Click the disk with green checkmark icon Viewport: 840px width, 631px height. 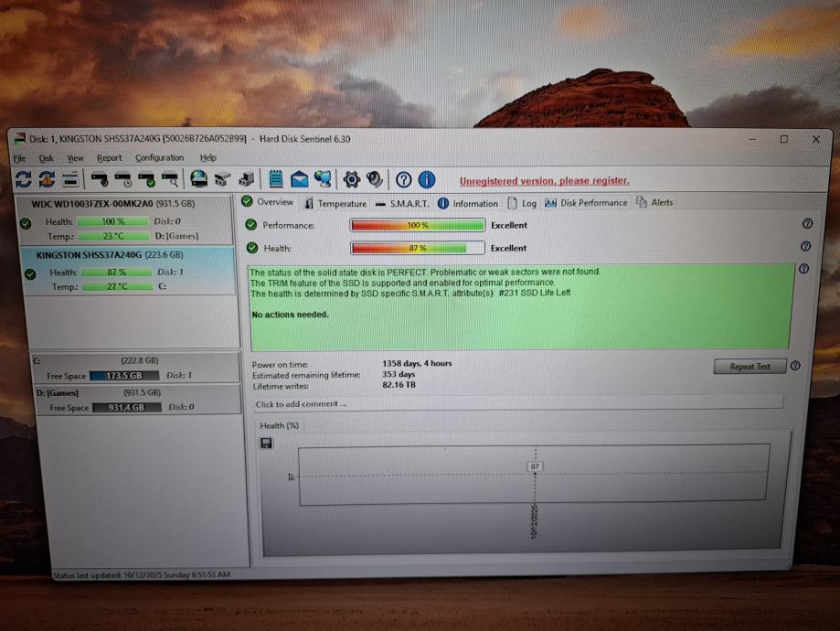[x=146, y=178]
